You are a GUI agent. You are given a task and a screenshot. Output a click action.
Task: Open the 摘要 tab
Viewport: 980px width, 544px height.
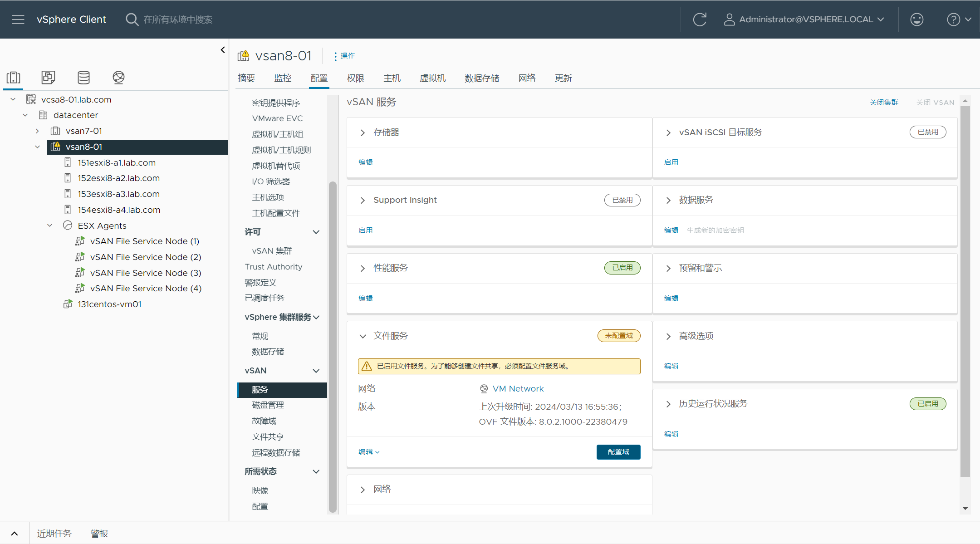pyautogui.click(x=246, y=78)
